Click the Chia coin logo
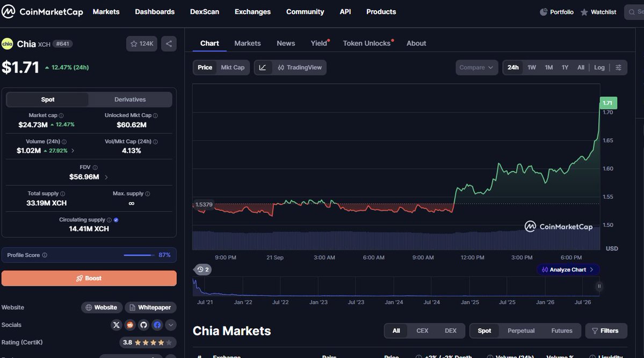 (x=8, y=44)
